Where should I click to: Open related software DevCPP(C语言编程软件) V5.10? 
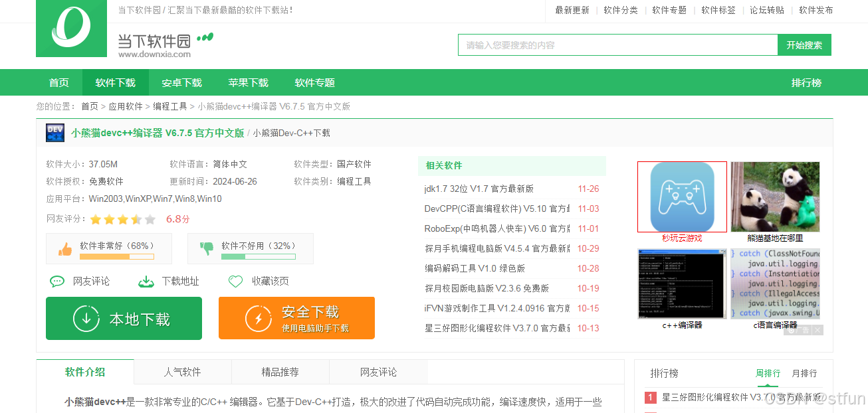pyautogui.click(x=496, y=208)
